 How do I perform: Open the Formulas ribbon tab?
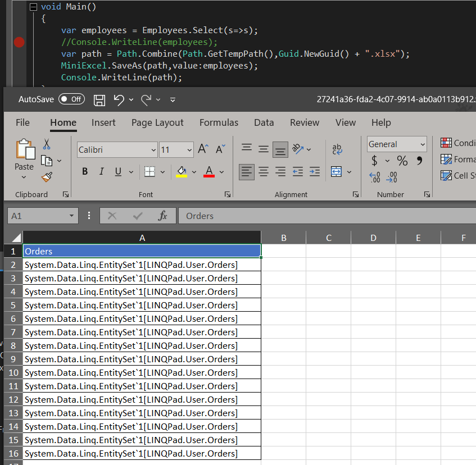point(219,122)
